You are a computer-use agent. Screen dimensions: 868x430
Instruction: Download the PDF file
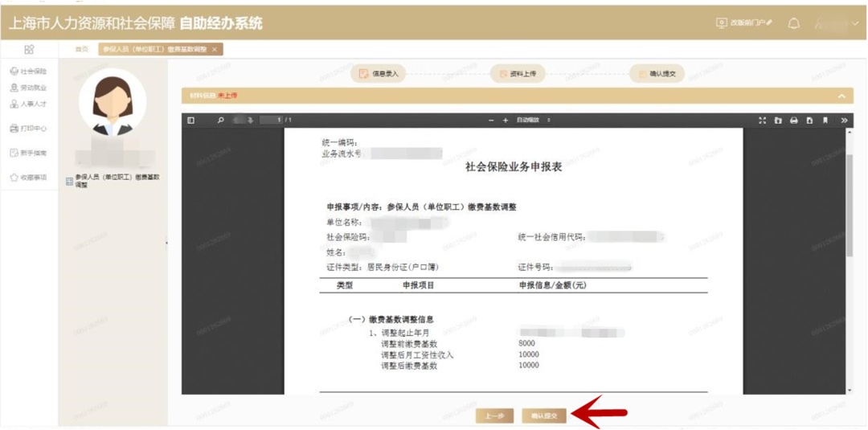[809, 121]
